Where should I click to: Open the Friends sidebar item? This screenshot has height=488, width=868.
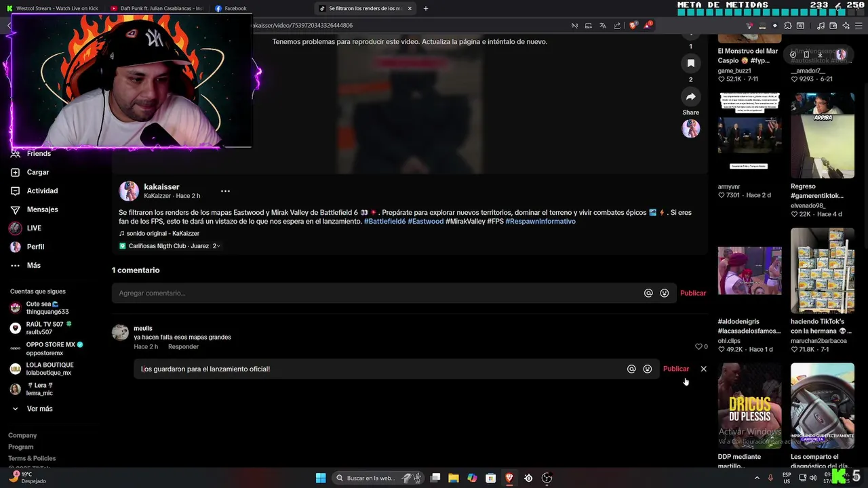(x=31, y=154)
